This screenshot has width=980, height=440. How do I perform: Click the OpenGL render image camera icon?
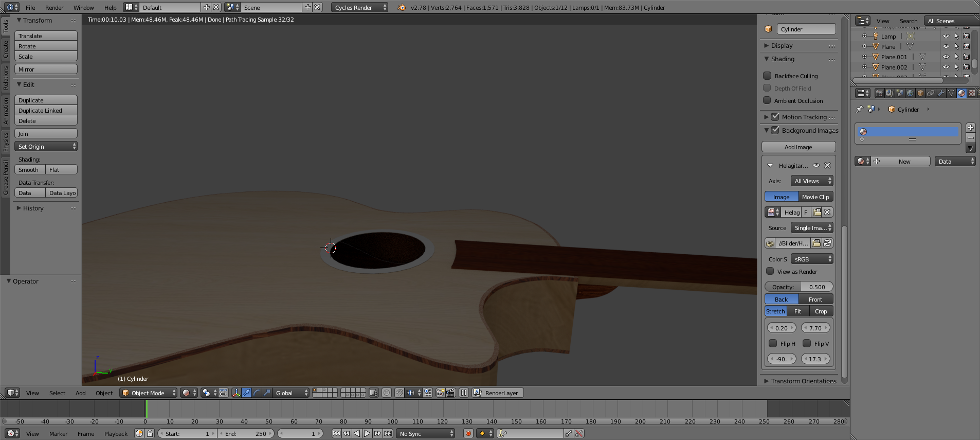coord(441,393)
